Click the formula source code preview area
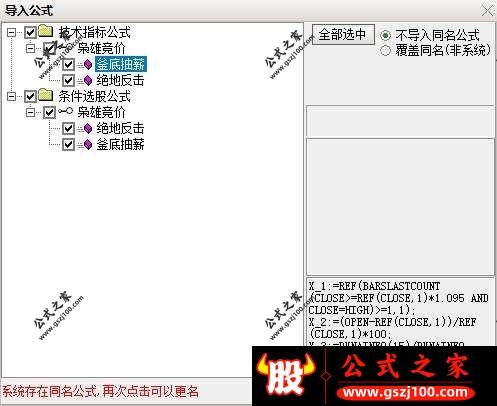 point(400,312)
